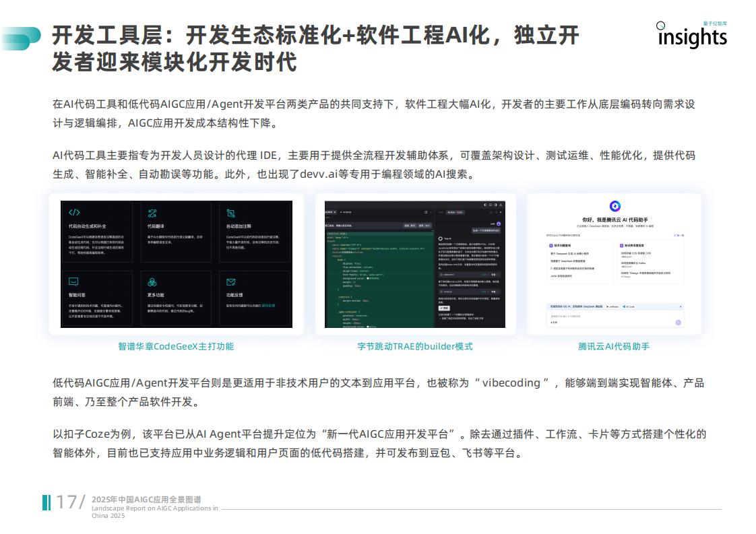Click the word devv.ai in the paragraph
Viewport: 756px width, 534px height.
pos(318,174)
